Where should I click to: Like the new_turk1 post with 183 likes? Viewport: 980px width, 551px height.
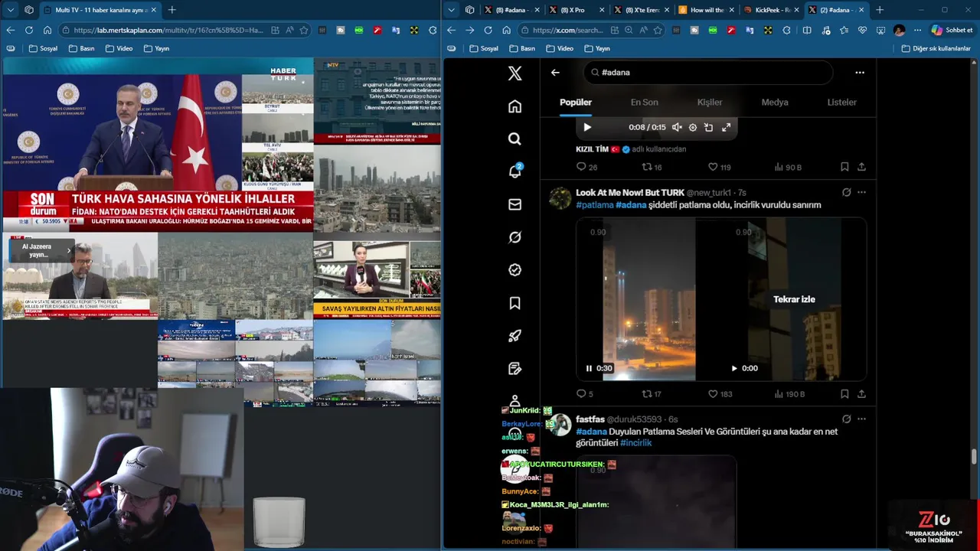pos(720,394)
